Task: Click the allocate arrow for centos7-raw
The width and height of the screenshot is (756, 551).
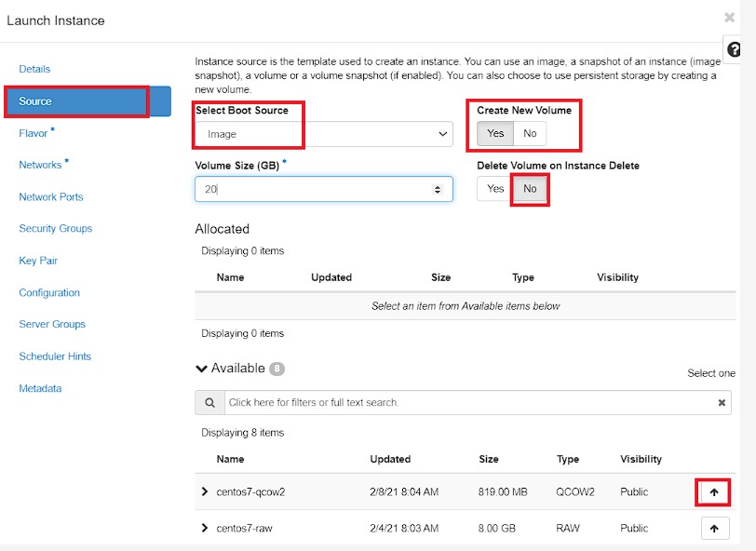Action: point(714,529)
